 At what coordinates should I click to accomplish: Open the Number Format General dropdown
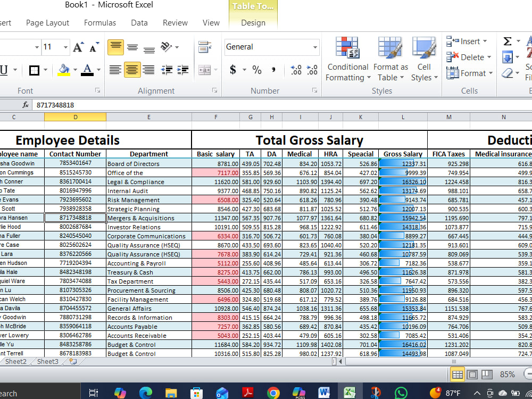click(315, 47)
